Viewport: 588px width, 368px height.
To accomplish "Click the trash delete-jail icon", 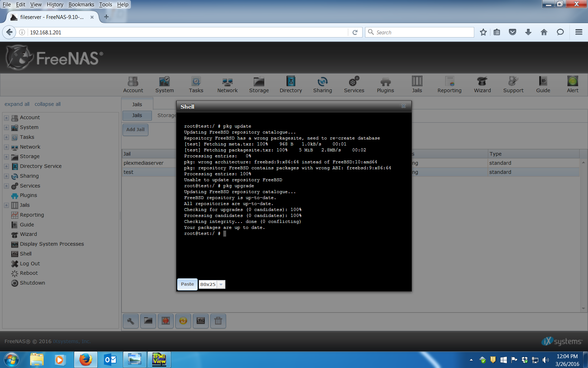I will pos(218,321).
